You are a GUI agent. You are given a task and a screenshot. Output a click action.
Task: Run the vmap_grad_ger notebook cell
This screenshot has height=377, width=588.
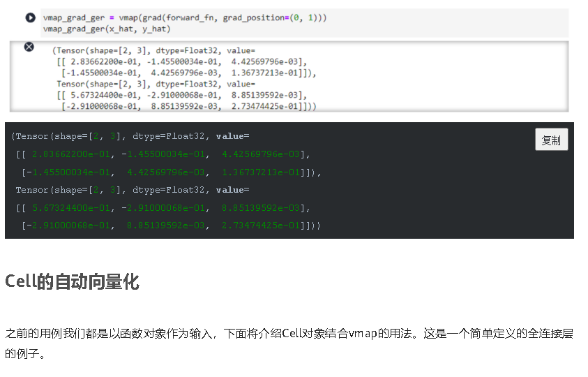pyautogui.click(x=30, y=17)
